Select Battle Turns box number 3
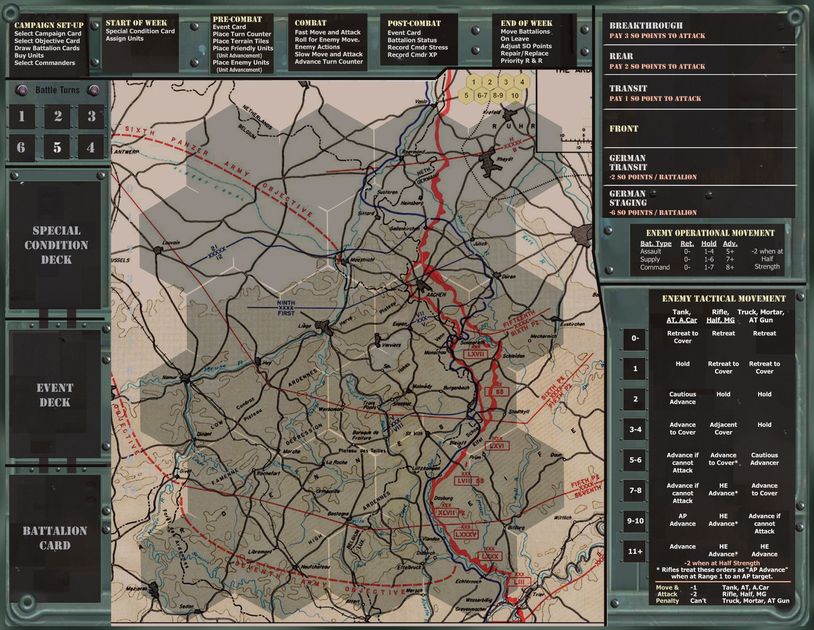The height and width of the screenshot is (630, 814). (x=91, y=117)
